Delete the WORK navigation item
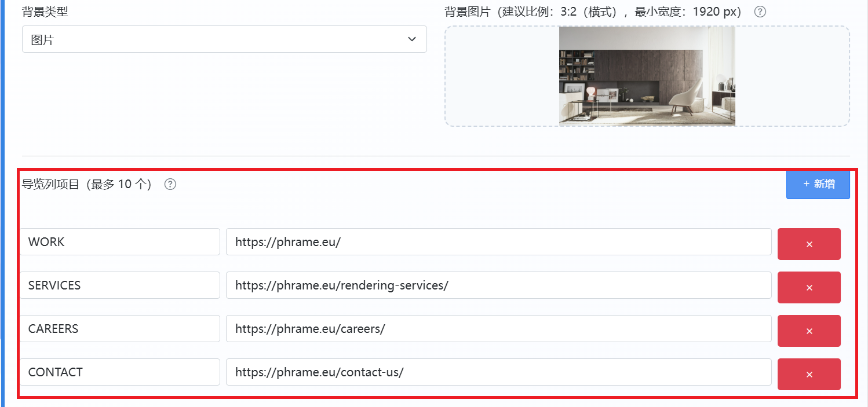 click(809, 244)
